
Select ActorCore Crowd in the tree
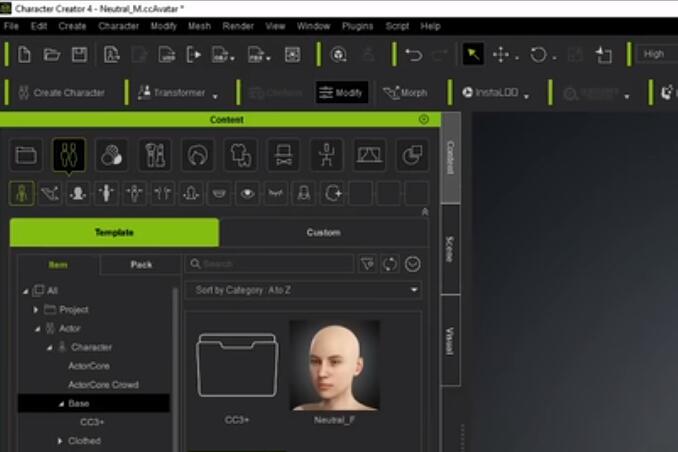pyautogui.click(x=103, y=385)
